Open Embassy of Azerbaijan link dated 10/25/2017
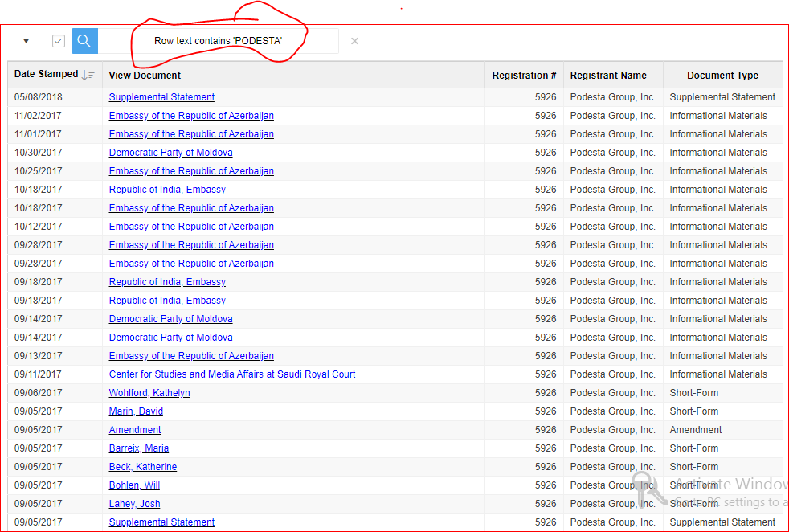The height and width of the screenshot is (532, 789). [191, 171]
